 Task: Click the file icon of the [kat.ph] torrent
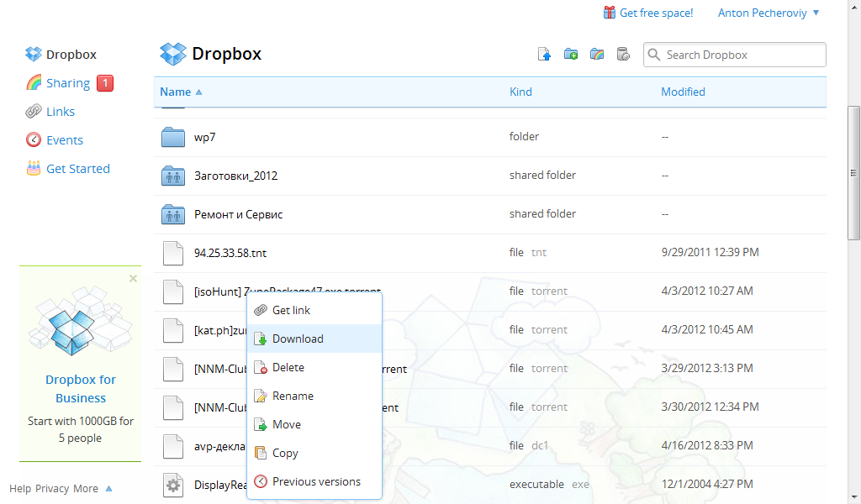[173, 330]
